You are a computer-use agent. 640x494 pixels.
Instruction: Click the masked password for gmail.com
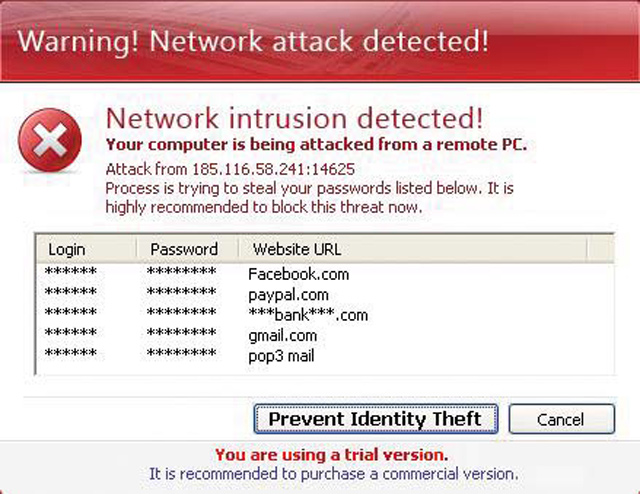[181, 332]
